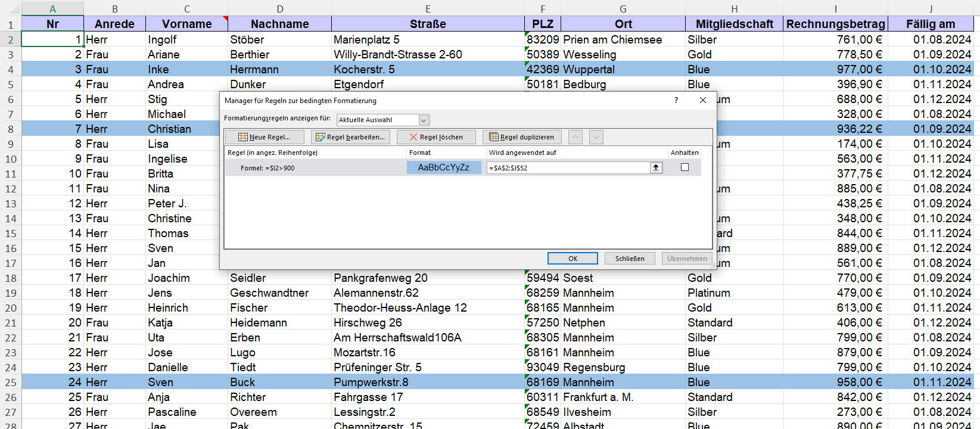Click the Mitgliedschaft header cell
Viewport: 980px width, 429px height.
pyautogui.click(x=734, y=24)
